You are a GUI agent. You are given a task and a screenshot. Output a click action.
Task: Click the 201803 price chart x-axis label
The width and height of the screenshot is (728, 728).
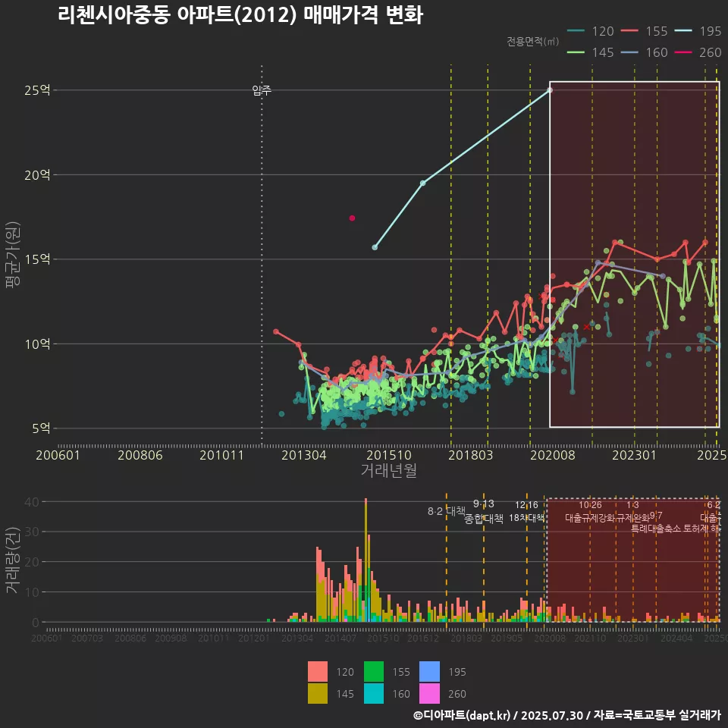(470, 455)
